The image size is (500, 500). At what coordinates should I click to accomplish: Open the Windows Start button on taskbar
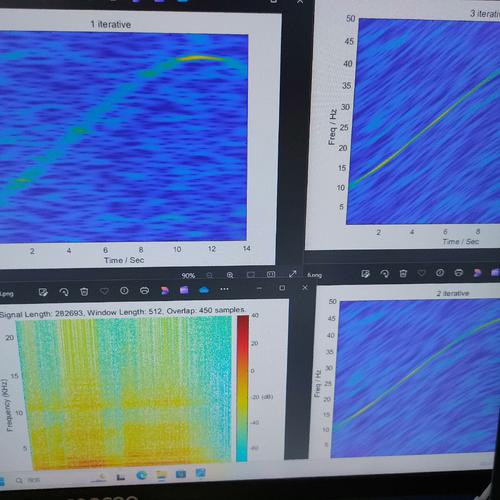point(2,481)
